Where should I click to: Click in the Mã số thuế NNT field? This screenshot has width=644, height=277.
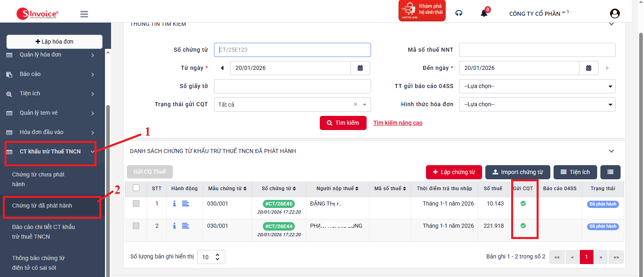[x=537, y=50]
